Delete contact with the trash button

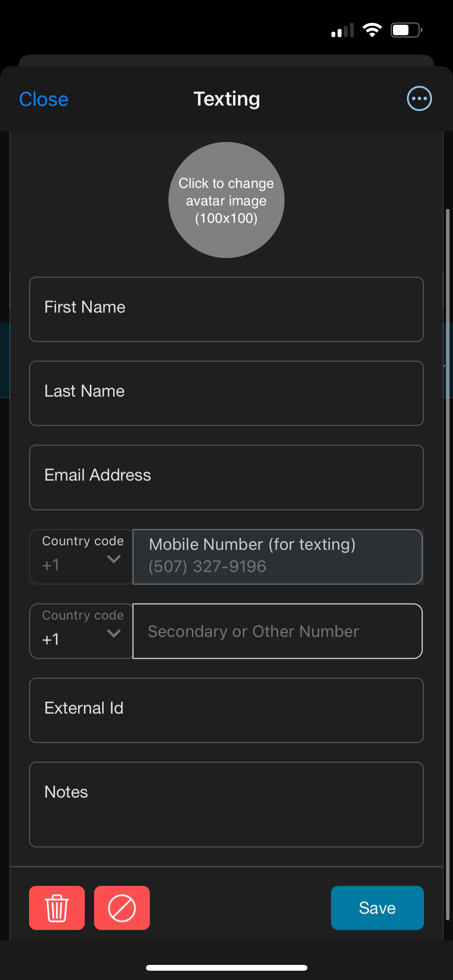pos(57,908)
